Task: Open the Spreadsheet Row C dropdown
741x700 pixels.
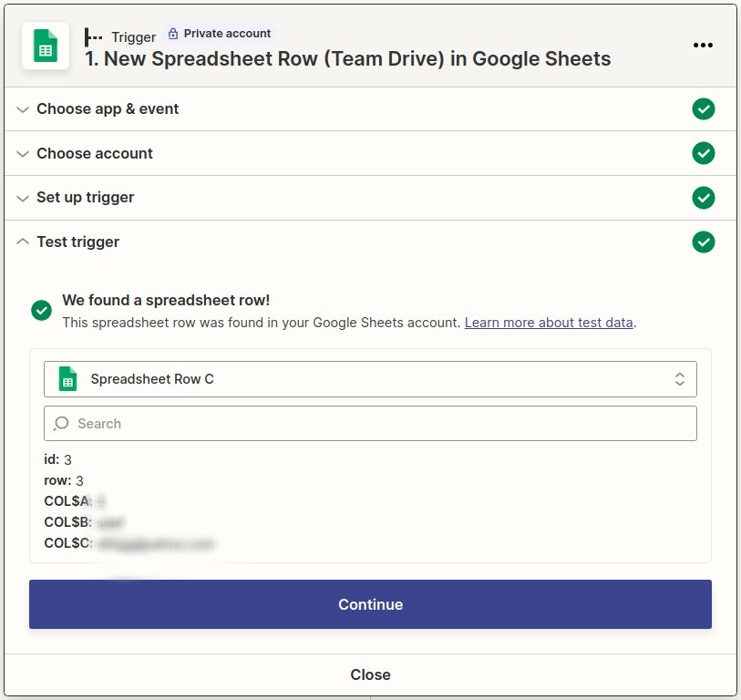Action: pyautogui.click(x=370, y=379)
